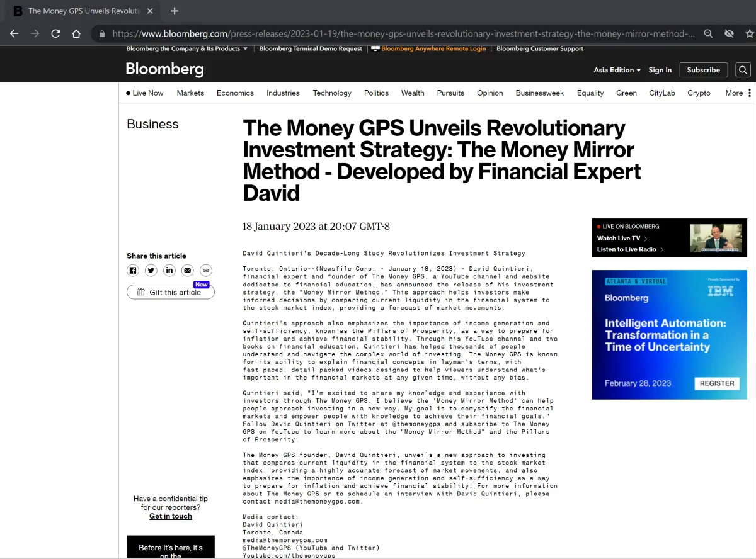Click the Subscribe button

tap(704, 70)
